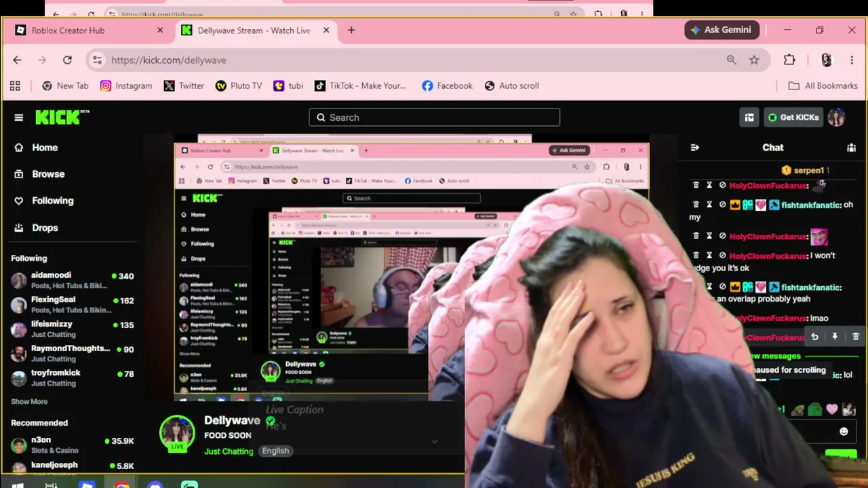Viewport: 868px width, 488px height.
Task: Open Browse in Kick sidebar
Action: tap(39, 174)
